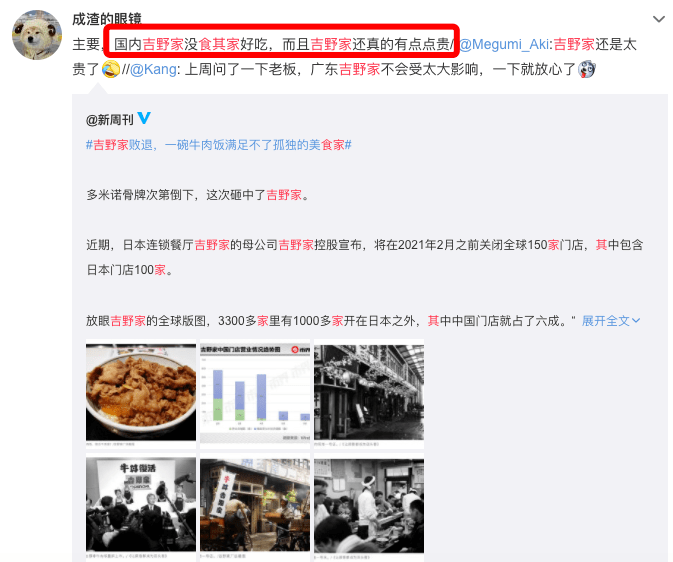
Task: Open the @Megumi_Aki mention link
Action: (504, 44)
